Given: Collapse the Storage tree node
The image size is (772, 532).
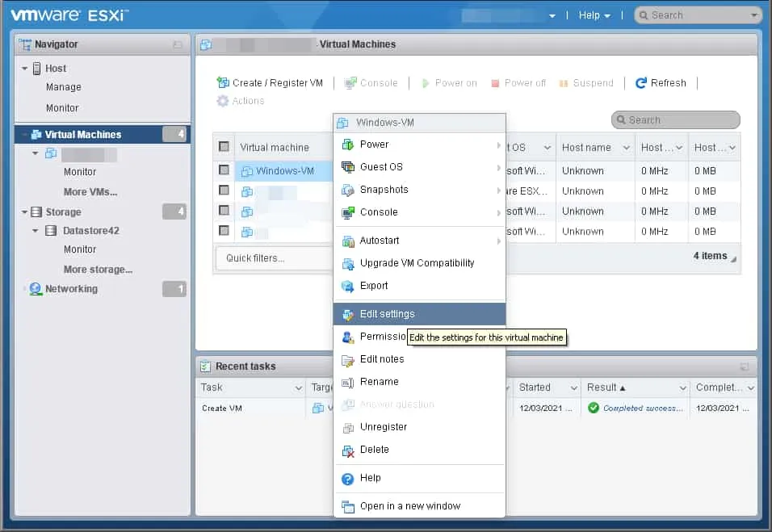Looking at the screenshot, I should (25, 212).
